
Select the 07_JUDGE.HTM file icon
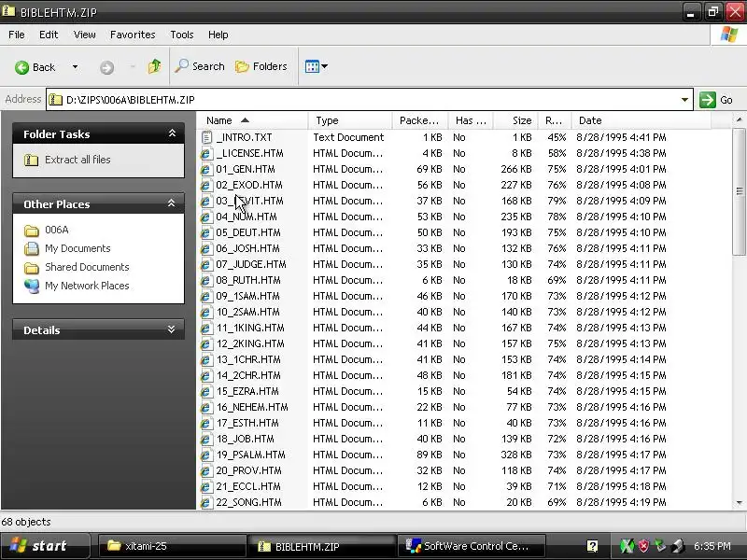[206, 264]
